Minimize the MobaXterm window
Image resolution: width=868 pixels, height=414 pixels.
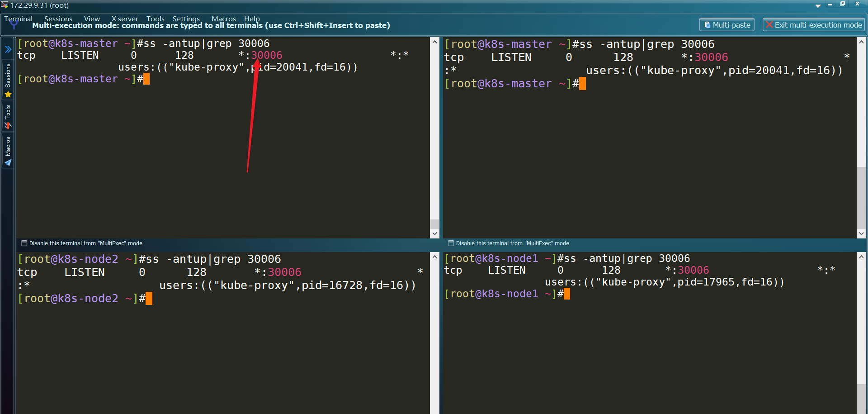(x=830, y=4)
